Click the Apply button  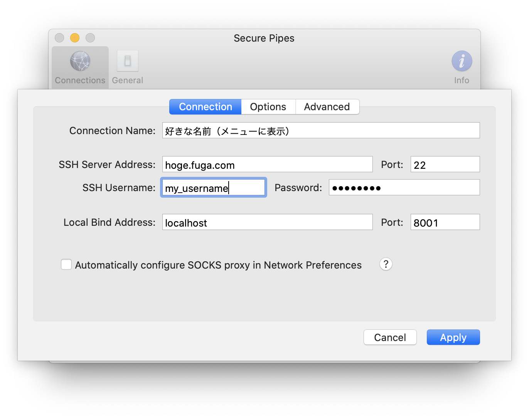[x=453, y=338]
